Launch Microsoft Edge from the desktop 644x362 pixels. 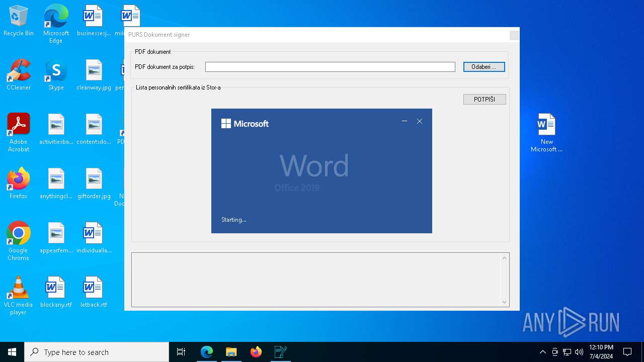coord(56,24)
